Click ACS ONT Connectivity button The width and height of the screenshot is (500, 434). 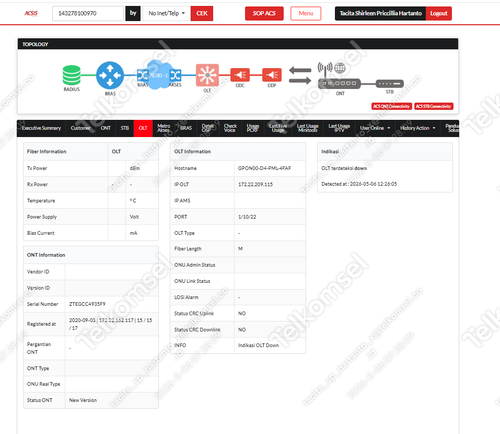tap(392, 106)
